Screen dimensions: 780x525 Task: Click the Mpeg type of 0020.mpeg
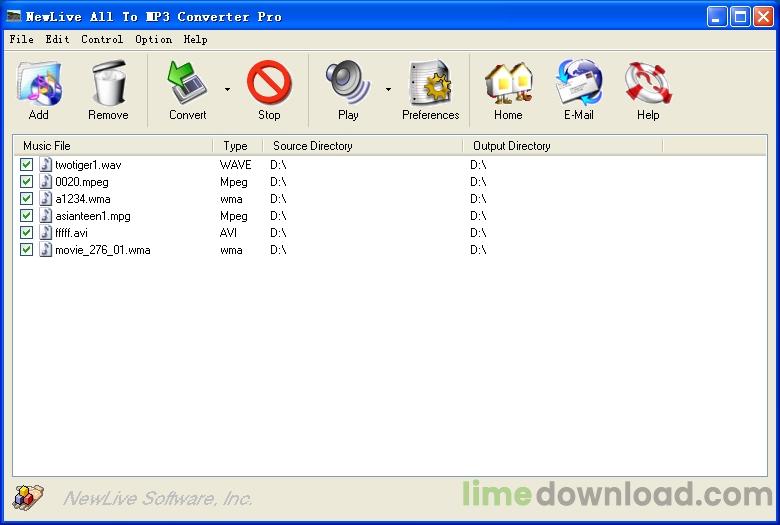tap(234, 182)
